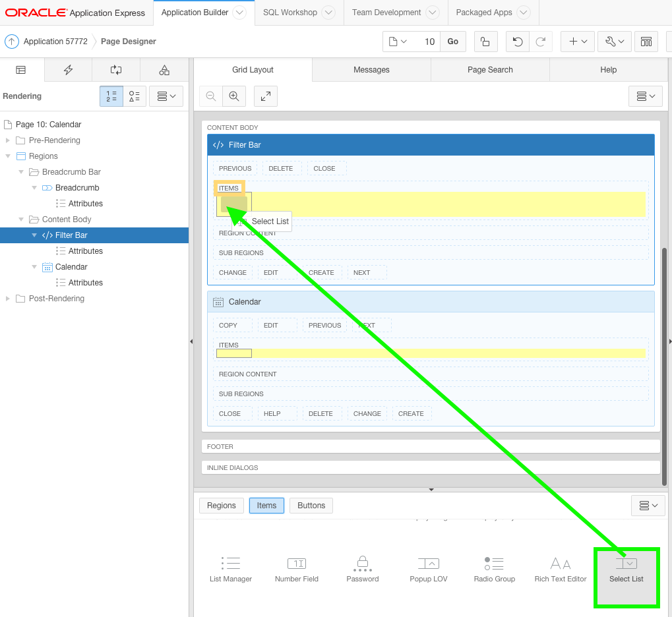The height and width of the screenshot is (617, 672).
Task: Open the SQL Workshop menu
Action: tap(290, 13)
